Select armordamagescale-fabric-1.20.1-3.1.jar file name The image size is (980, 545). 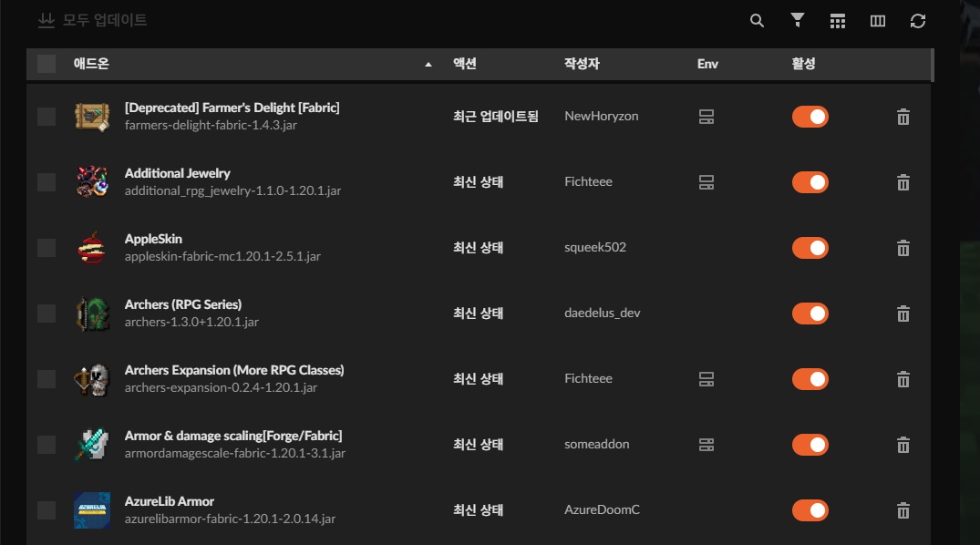click(235, 453)
